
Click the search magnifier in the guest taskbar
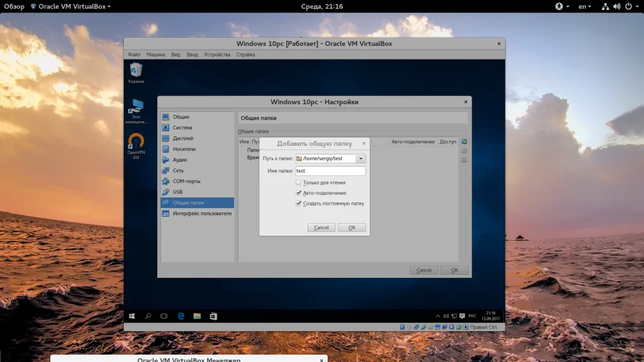pos(148,315)
